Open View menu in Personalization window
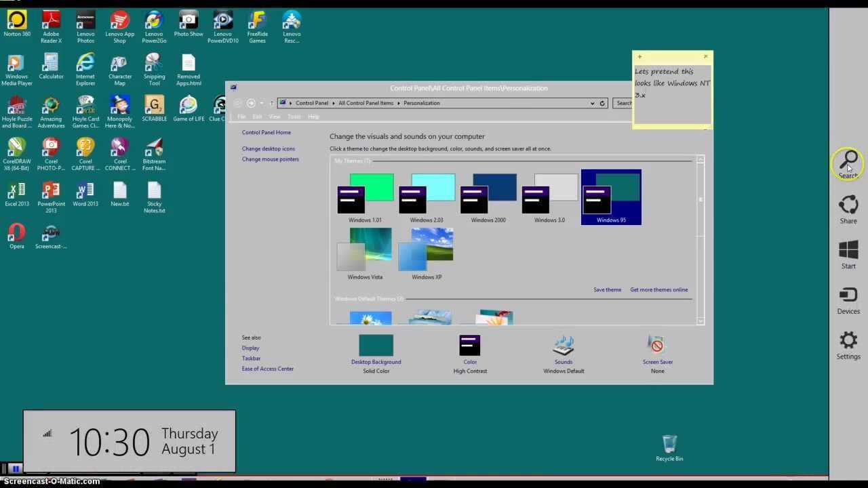868x488 pixels. pos(275,117)
